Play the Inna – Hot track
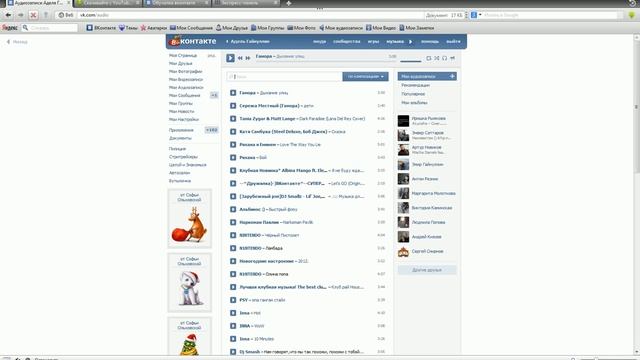Screen dimensions: 640x360 point(233,313)
